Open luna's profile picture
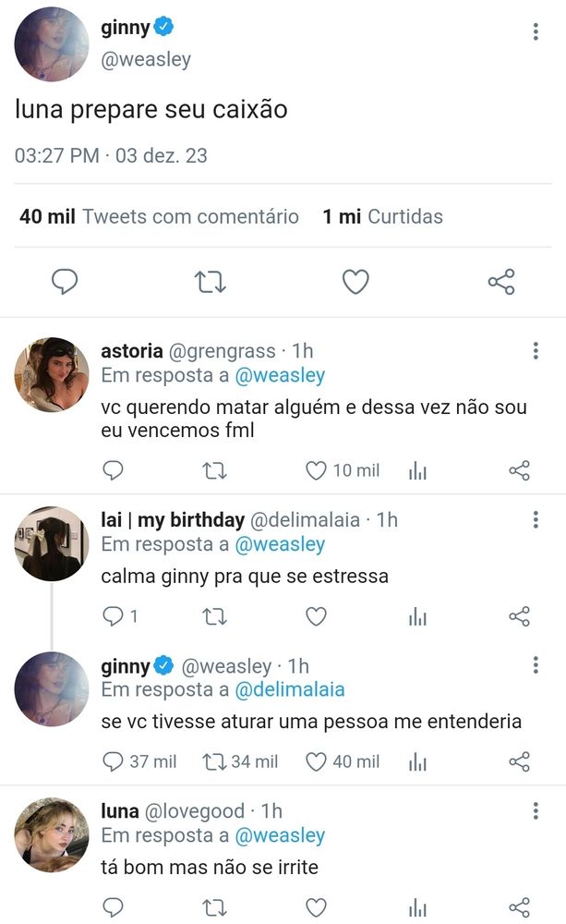 click(x=52, y=834)
